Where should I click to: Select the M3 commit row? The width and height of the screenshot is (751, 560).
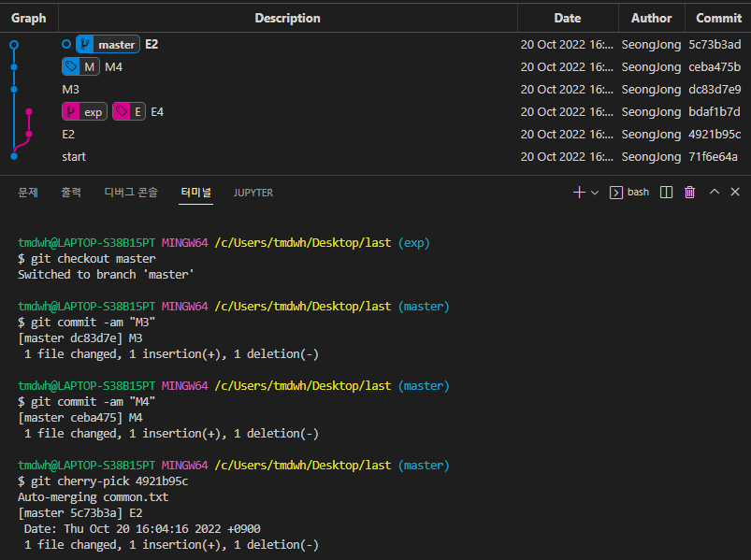click(x=376, y=90)
